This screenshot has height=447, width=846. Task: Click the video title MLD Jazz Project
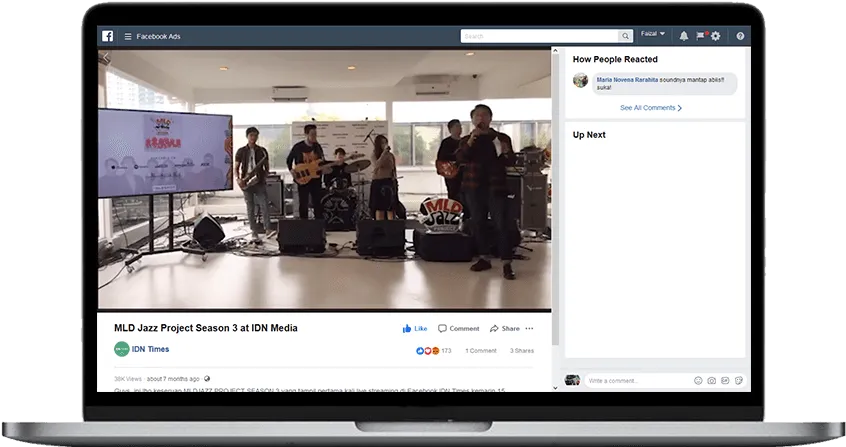click(206, 328)
